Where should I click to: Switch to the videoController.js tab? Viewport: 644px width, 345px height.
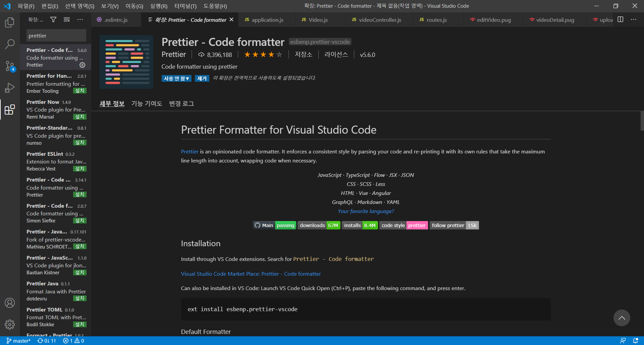(x=380, y=20)
